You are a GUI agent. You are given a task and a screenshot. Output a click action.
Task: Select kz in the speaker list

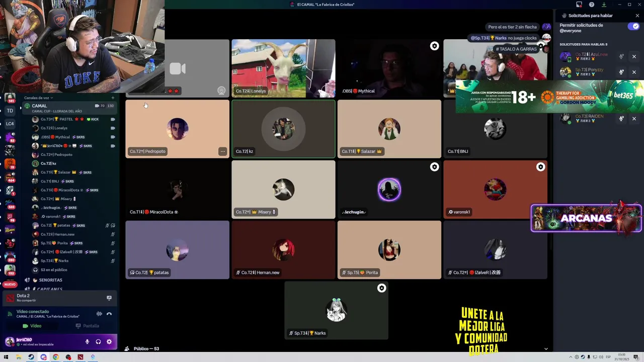click(x=73, y=163)
